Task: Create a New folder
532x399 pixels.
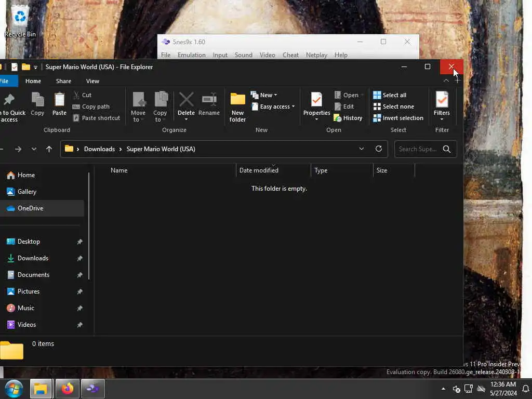Action: click(x=237, y=107)
